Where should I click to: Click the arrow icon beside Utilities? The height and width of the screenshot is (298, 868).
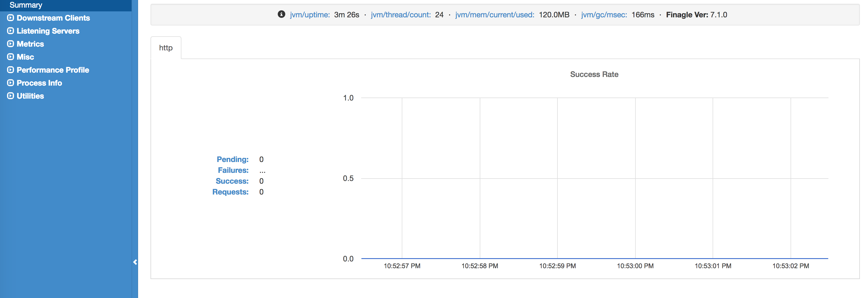tap(11, 96)
